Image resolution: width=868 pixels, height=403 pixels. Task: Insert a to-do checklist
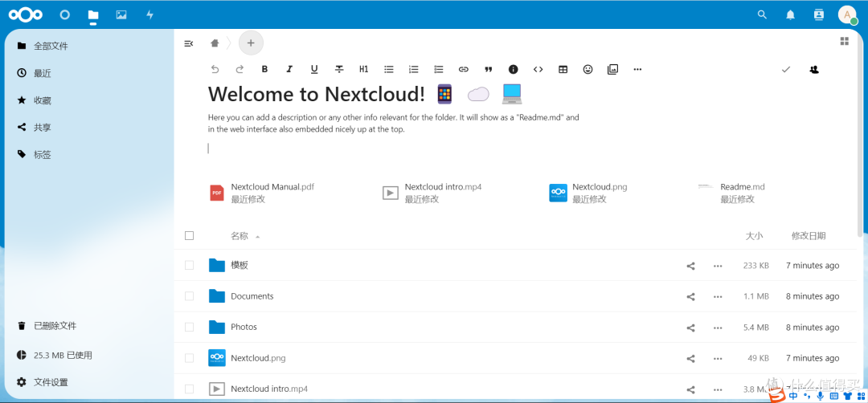click(439, 70)
